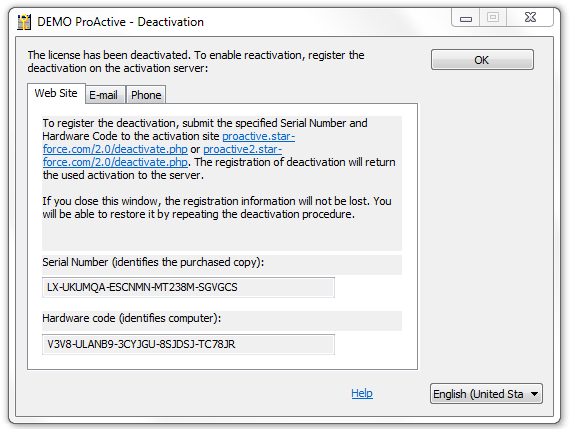Switch to the Phone tab

tap(146, 95)
